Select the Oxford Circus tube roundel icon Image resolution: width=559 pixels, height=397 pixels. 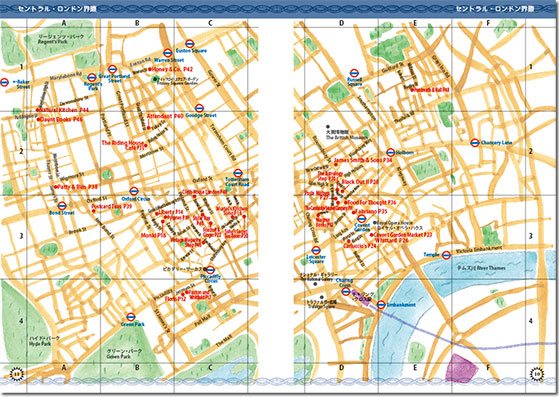[134, 191]
